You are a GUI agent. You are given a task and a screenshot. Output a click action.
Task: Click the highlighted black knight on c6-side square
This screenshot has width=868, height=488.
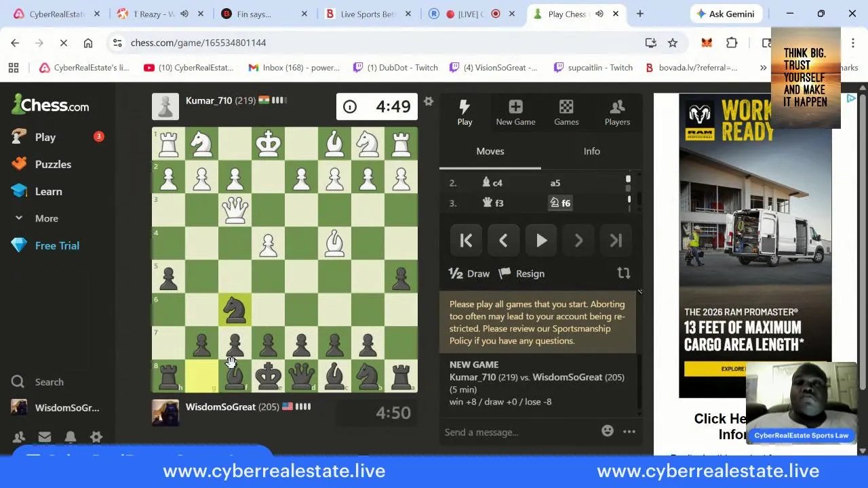[x=235, y=309]
